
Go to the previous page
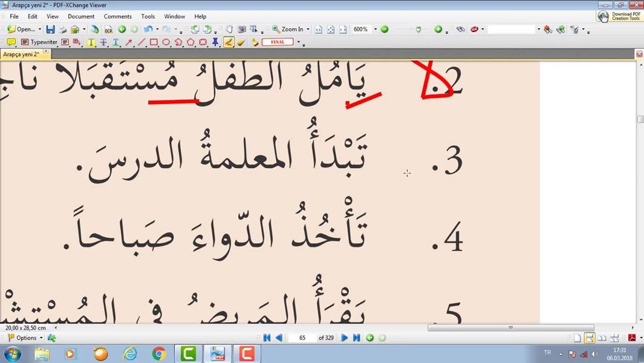[x=279, y=338]
